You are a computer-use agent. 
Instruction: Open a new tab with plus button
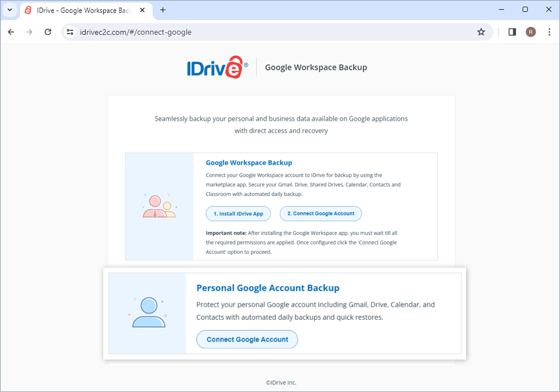(x=163, y=10)
